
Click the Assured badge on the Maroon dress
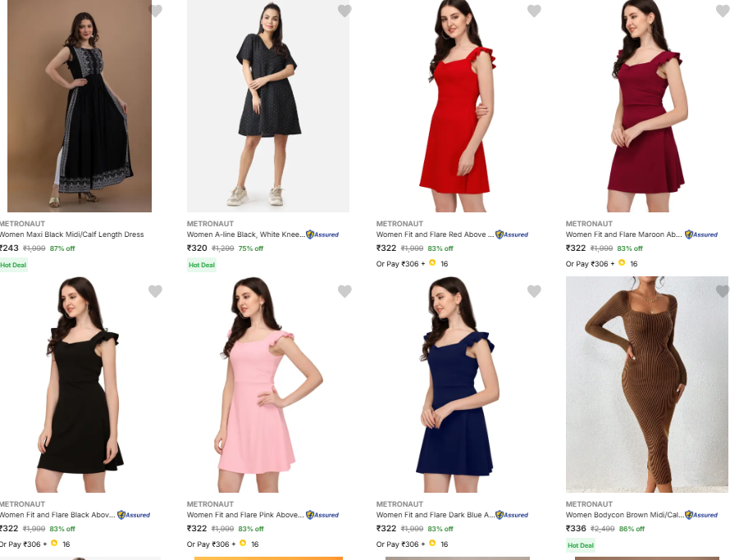coord(701,234)
